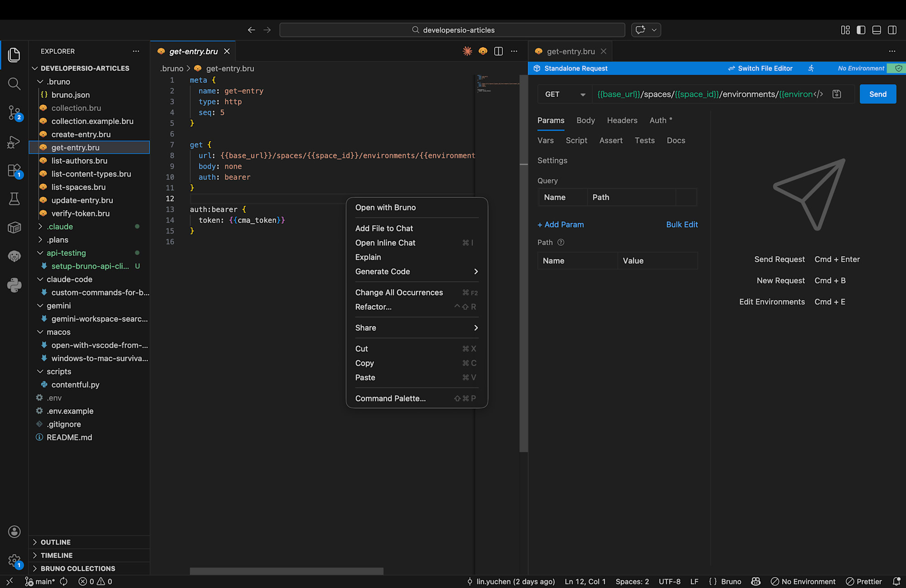Open the Python icon in activity bar

click(14, 285)
